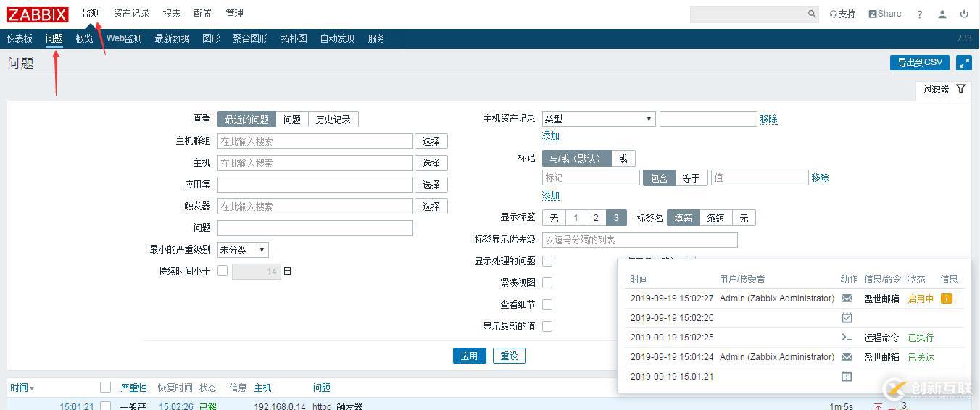Open 最小的严重级别 dropdown
Image resolution: width=980 pixels, height=410 pixels.
[243, 250]
